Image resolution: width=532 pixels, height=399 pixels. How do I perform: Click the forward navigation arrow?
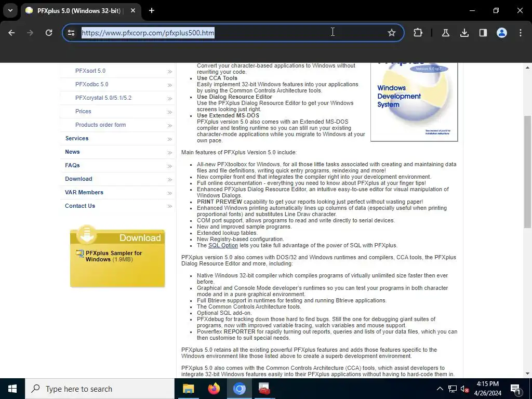pos(30,33)
